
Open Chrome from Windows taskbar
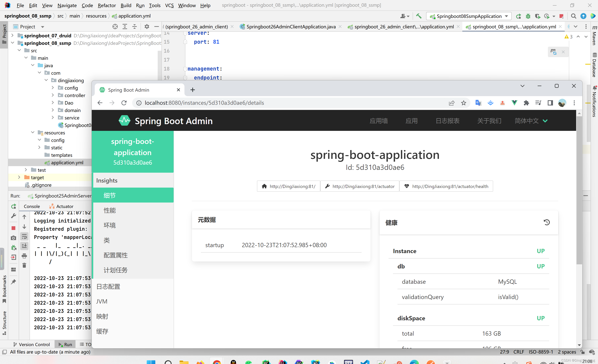[217, 361]
